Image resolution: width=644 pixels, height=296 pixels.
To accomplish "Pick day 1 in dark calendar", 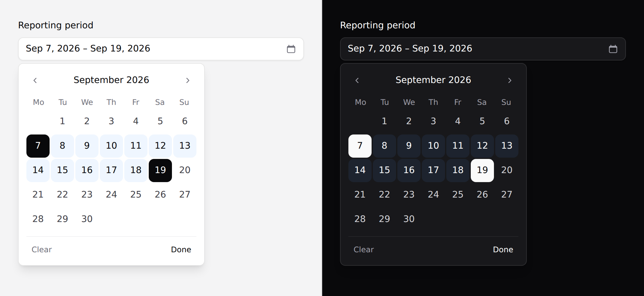I will point(384,122).
